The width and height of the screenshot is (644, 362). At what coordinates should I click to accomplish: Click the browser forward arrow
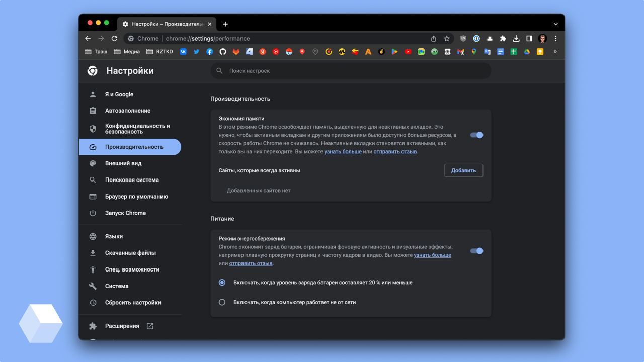click(x=101, y=38)
